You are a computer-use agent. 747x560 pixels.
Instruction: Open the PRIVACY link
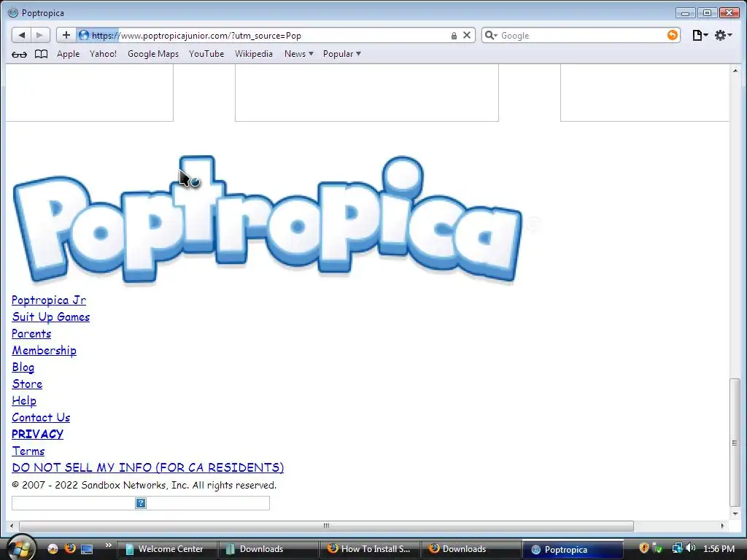click(37, 435)
